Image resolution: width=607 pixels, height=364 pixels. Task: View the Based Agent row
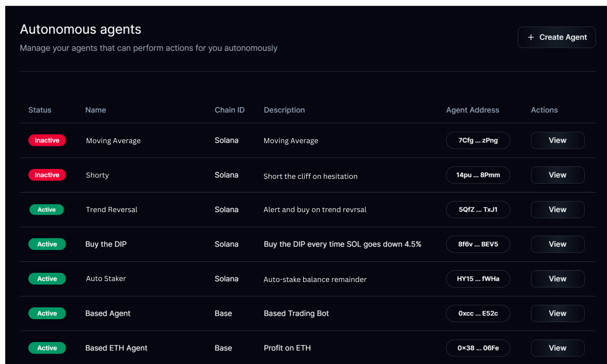click(557, 313)
